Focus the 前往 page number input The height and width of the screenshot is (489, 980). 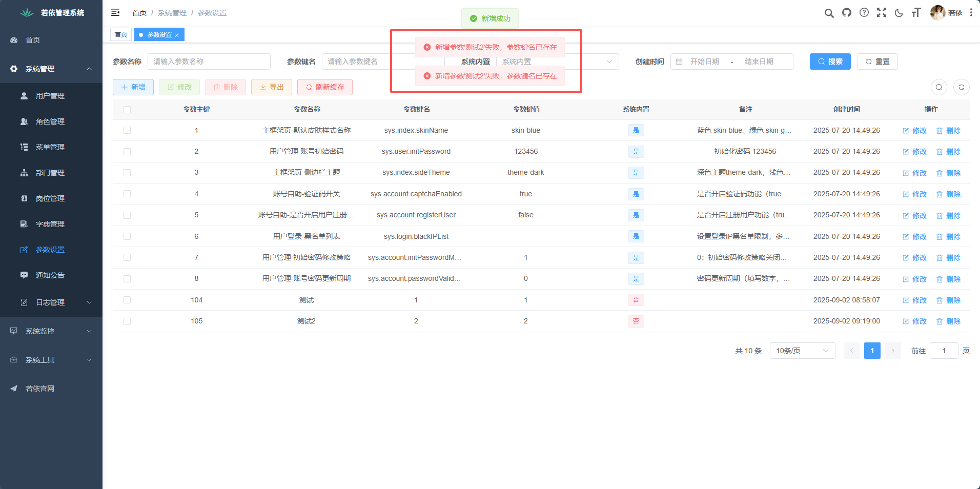944,351
